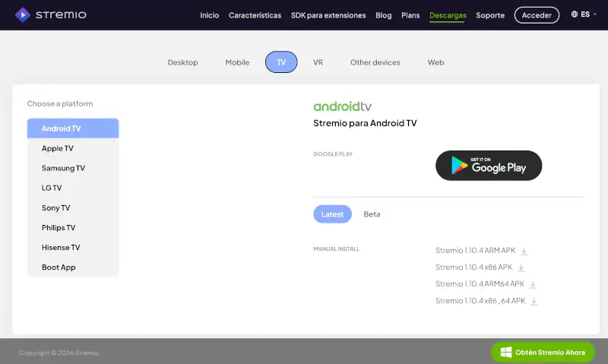Click the Obtén Stremio Ahora button
The image size is (608, 364).
coord(543,353)
